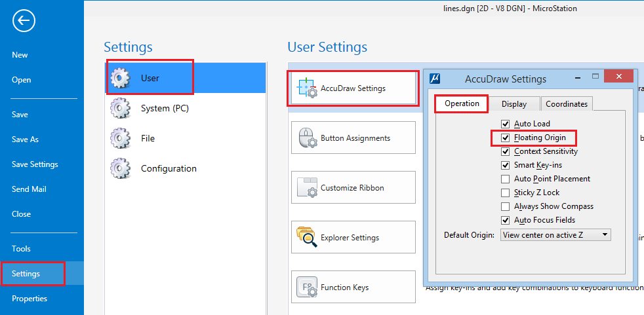Select the Configuration settings category

tap(185, 168)
